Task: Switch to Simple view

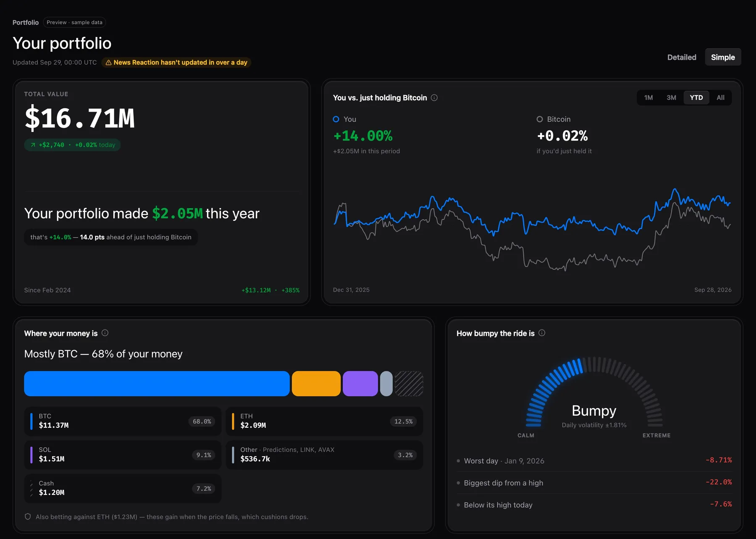Action: [723, 57]
